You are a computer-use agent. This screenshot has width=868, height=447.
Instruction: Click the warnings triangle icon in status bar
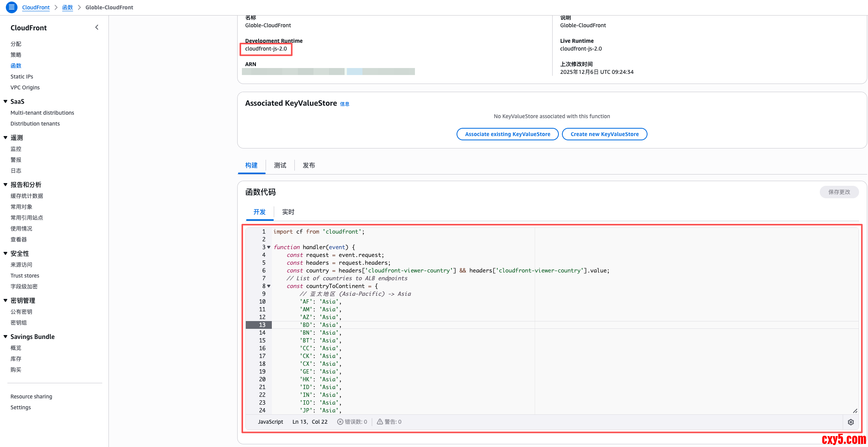(x=380, y=422)
